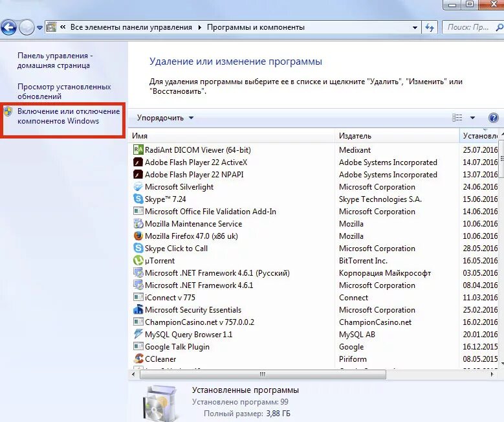Click the .NET Framework 4.6.1 (Русский) icon
Viewport: 504px width, 422px height.
(138, 272)
